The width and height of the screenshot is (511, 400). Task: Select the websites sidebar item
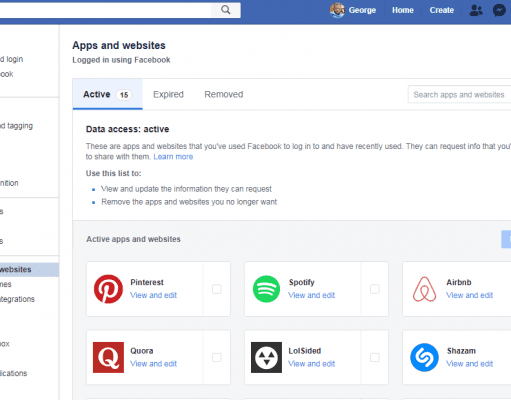(29, 269)
